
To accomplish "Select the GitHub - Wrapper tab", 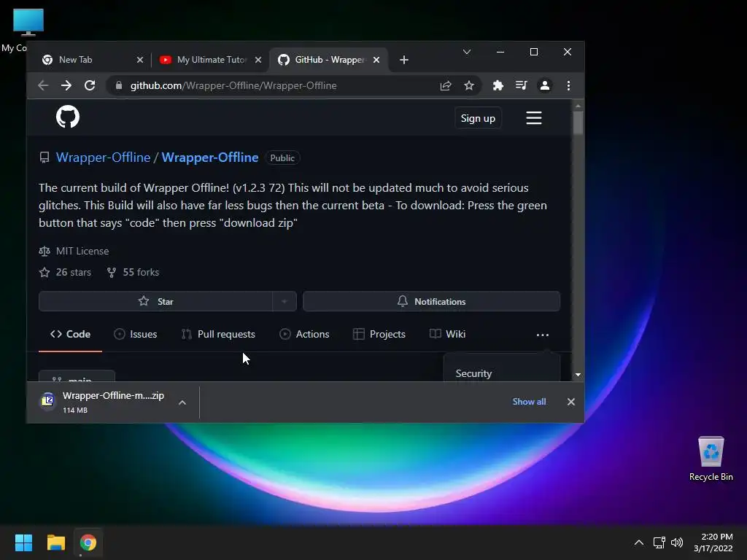I will click(x=329, y=60).
